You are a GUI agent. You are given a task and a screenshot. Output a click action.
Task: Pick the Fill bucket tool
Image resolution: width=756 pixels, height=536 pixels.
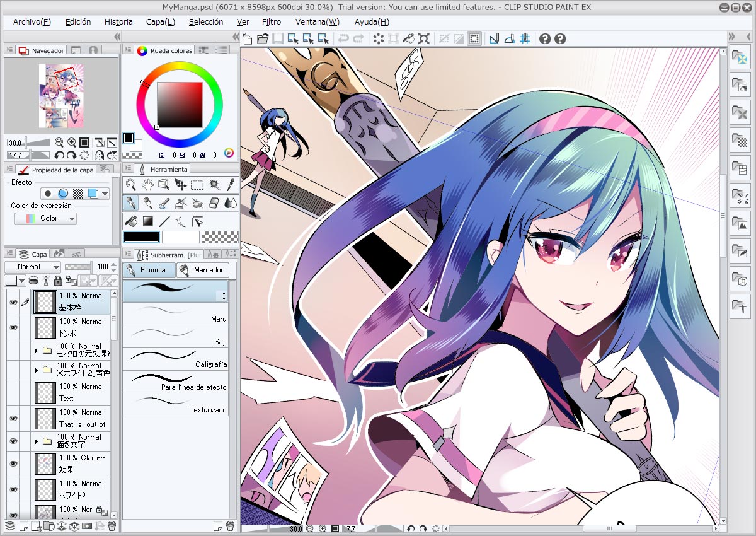(x=131, y=221)
